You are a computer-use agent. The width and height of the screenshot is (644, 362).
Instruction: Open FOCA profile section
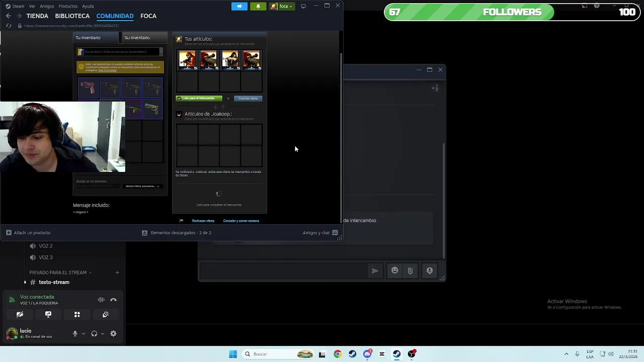(x=148, y=16)
